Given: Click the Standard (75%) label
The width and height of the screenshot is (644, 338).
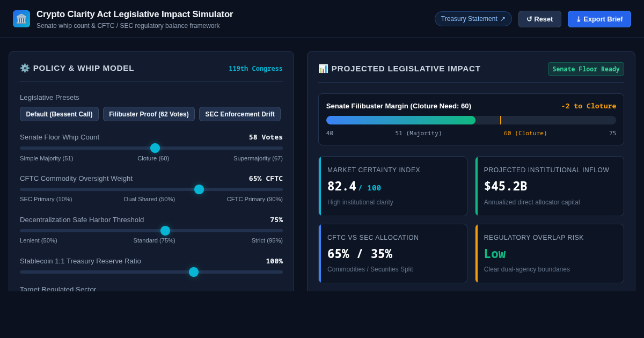Looking at the screenshot, I should (x=154, y=240).
